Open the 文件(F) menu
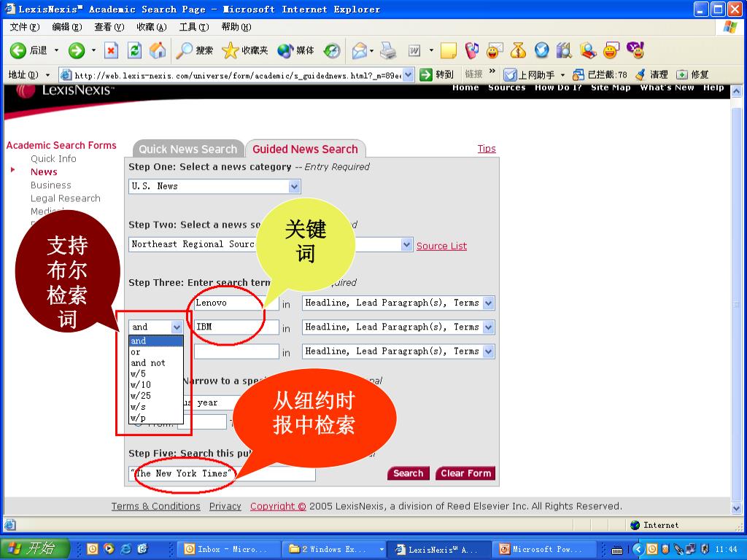 (x=25, y=27)
